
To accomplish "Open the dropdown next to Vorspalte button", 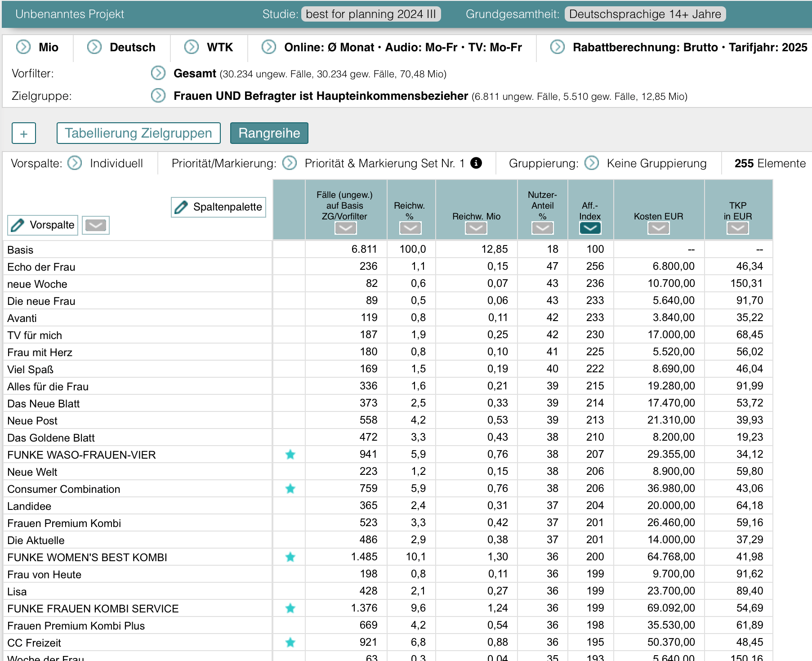I will (96, 225).
